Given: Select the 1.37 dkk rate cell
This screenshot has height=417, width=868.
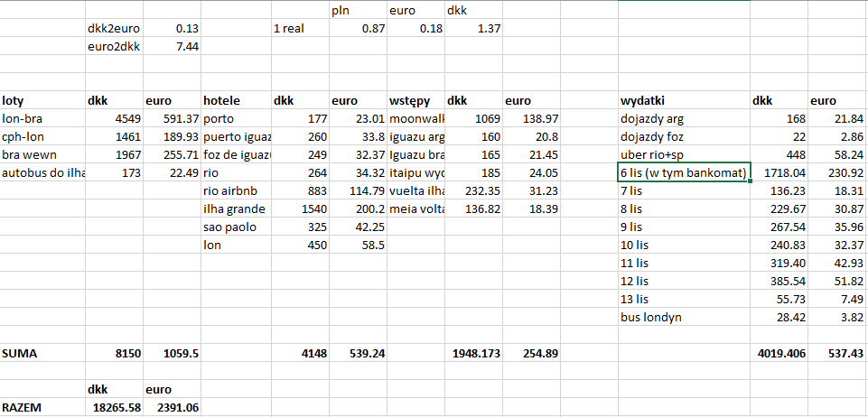Looking at the screenshot, I should pos(474,28).
